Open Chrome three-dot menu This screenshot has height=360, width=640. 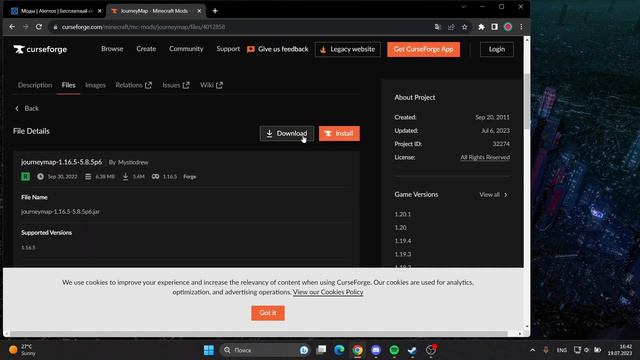click(521, 27)
